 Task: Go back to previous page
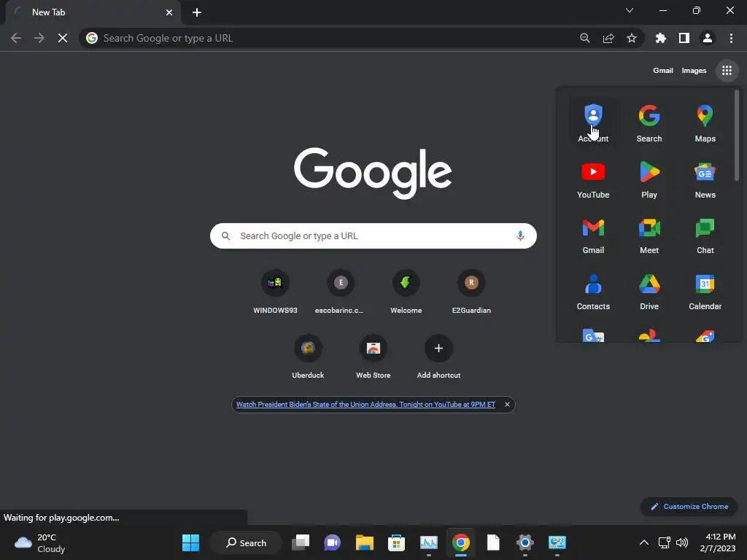(16, 38)
